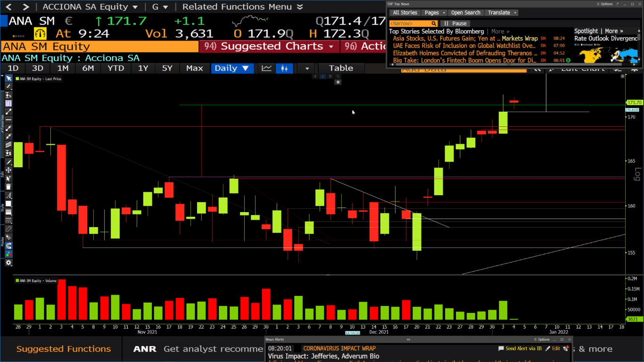
Task: Click the Table view button
Action: [x=341, y=68]
